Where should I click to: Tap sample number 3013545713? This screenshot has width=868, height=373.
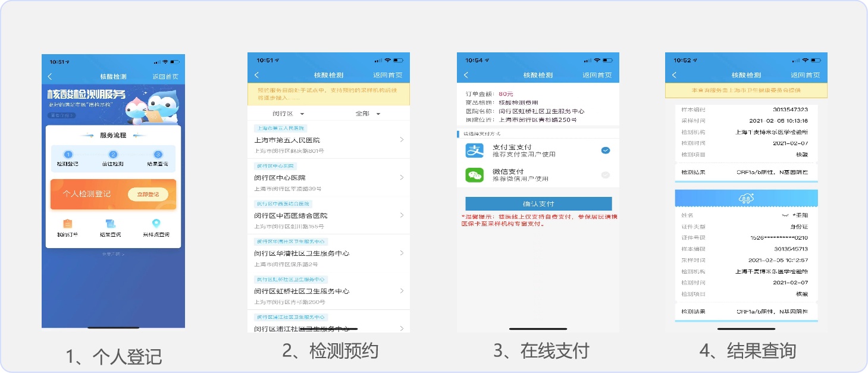(x=790, y=249)
